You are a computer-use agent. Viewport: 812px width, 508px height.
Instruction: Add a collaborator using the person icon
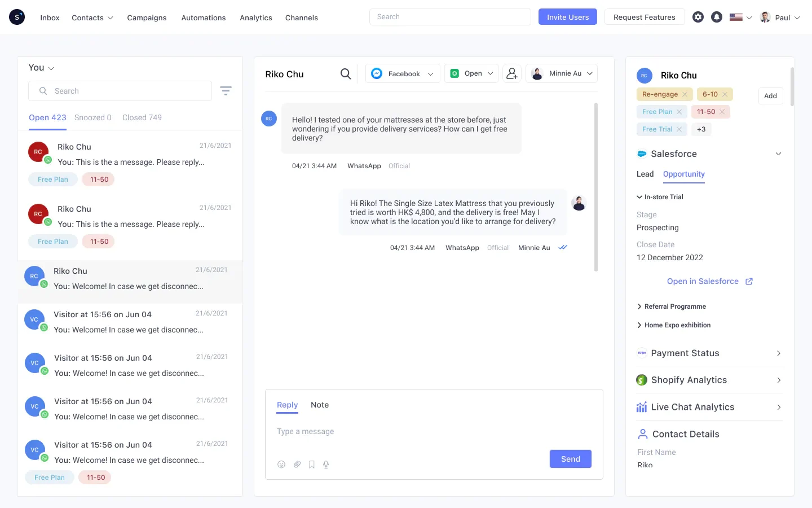(511, 73)
